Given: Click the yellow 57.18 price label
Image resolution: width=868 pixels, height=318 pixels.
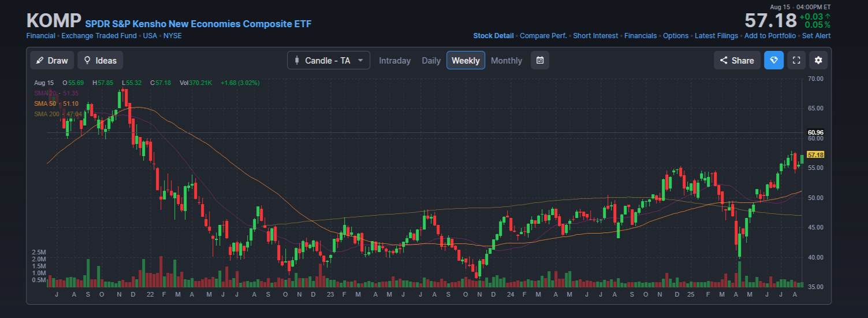Looking at the screenshot, I should point(815,155).
